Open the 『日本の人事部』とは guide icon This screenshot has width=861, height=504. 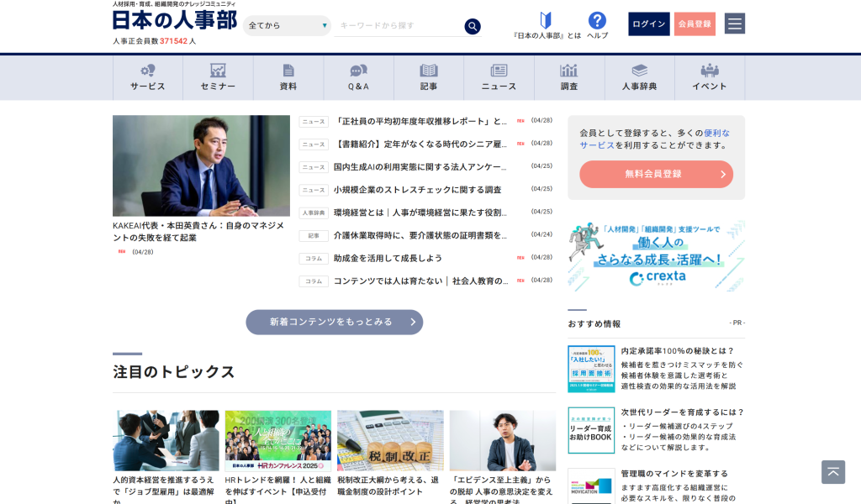(545, 21)
